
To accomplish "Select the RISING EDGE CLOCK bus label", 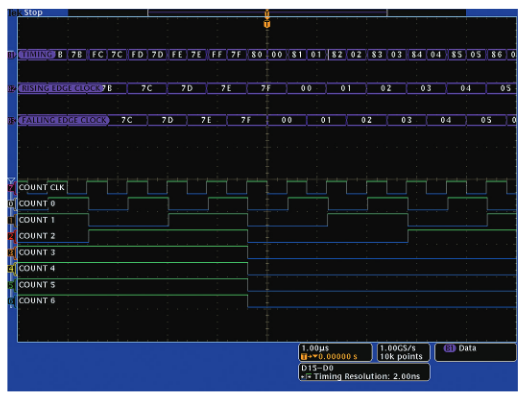I will [x=61, y=88].
